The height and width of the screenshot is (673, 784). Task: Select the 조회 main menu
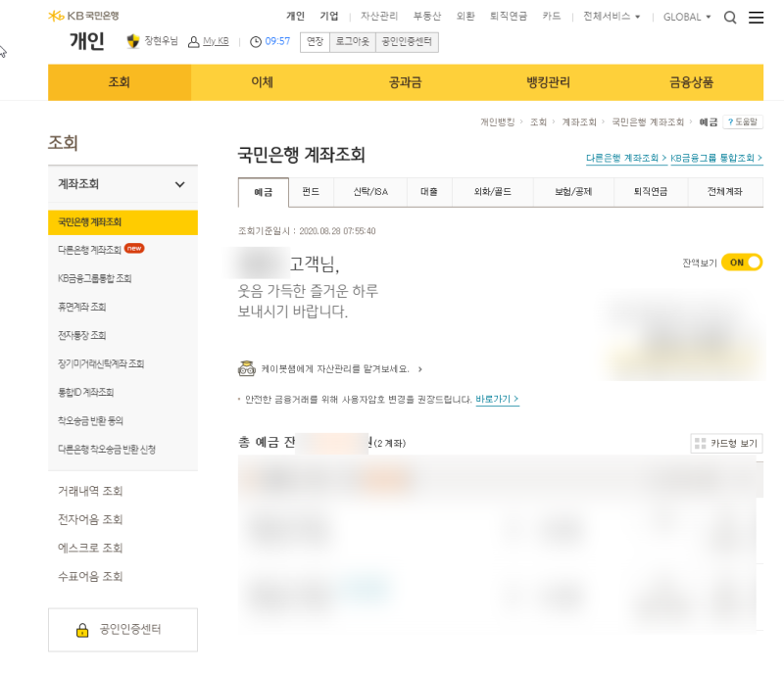120,82
